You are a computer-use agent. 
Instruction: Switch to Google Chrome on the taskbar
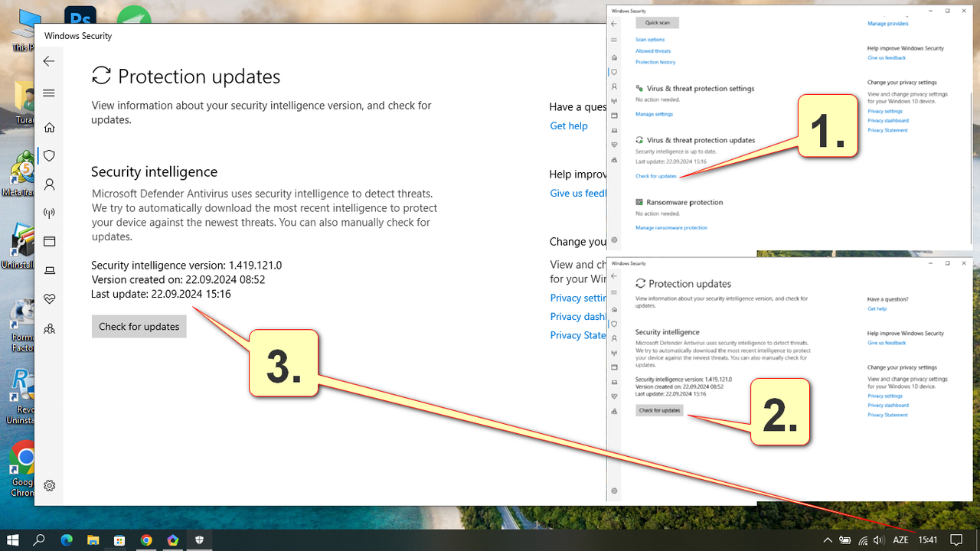coord(146,540)
